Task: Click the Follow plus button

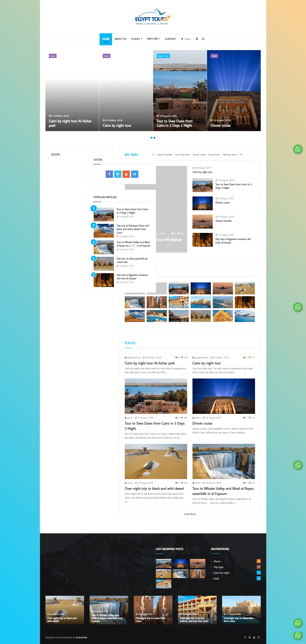Action: tap(186, 39)
